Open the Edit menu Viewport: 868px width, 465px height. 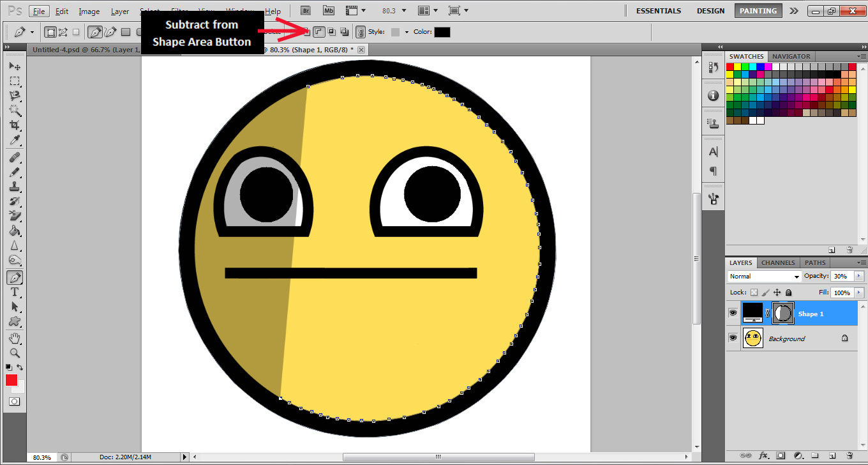(x=62, y=11)
